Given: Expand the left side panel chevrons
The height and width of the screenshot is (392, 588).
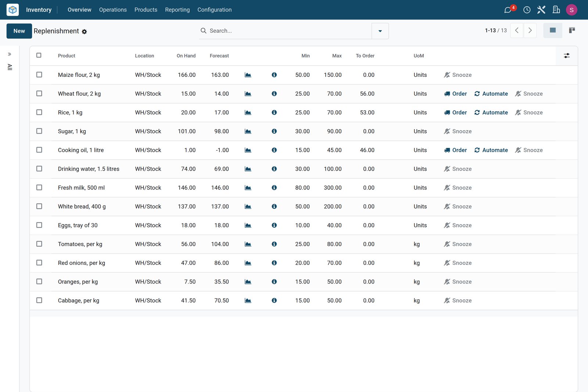Looking at the screenshot, I should (x=10, y=54).
